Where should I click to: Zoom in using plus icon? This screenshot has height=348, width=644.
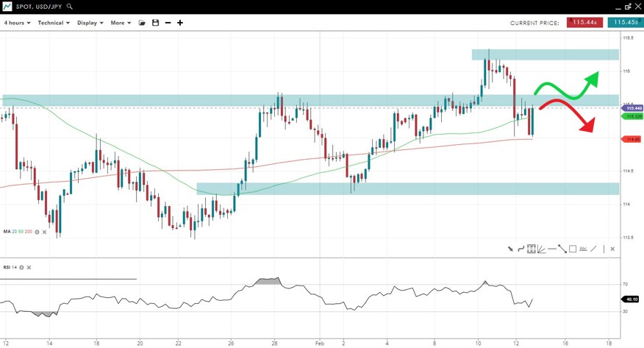(180, 23)
